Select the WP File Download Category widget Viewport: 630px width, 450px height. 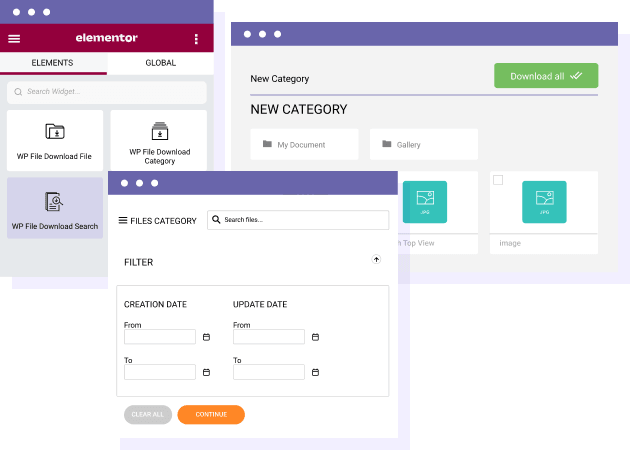pos(159,141)
